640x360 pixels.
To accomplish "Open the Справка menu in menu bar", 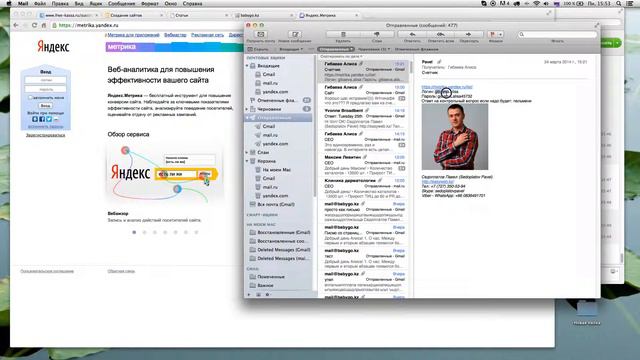I will coord(192,3).
